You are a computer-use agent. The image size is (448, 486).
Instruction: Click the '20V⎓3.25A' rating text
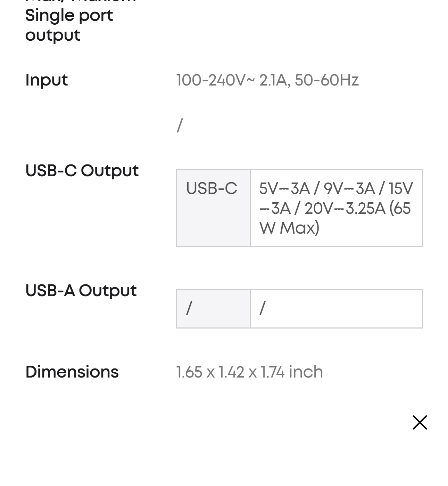(345, 209)
